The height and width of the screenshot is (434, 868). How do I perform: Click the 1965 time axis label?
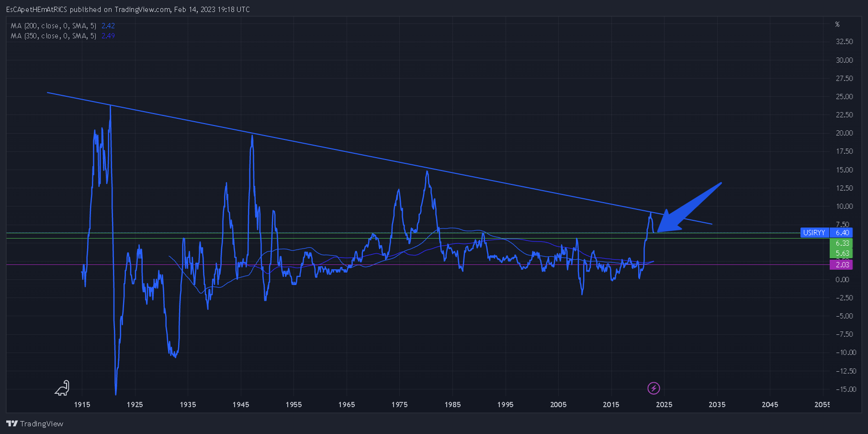tap(347, 404)
